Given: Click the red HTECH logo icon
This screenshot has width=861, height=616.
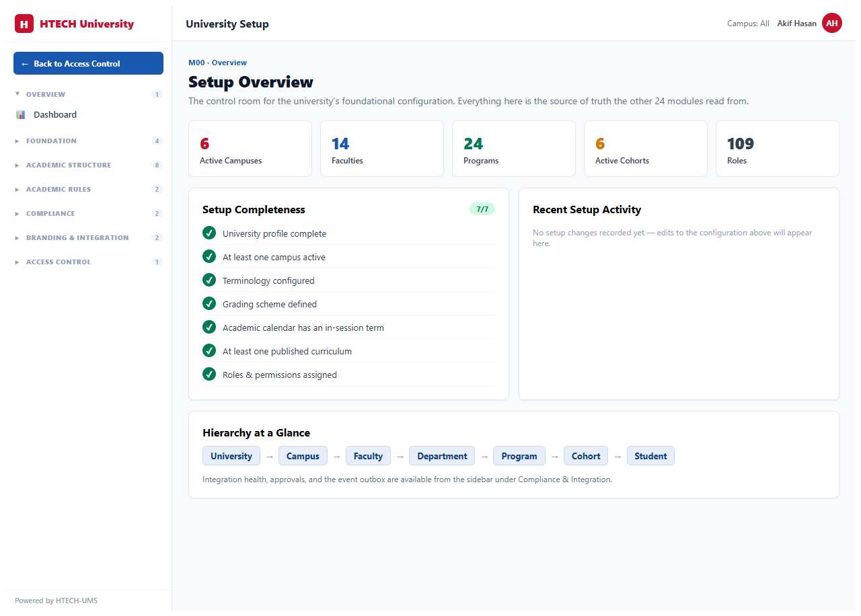Looking at the screenshot, I should [24, 24].
